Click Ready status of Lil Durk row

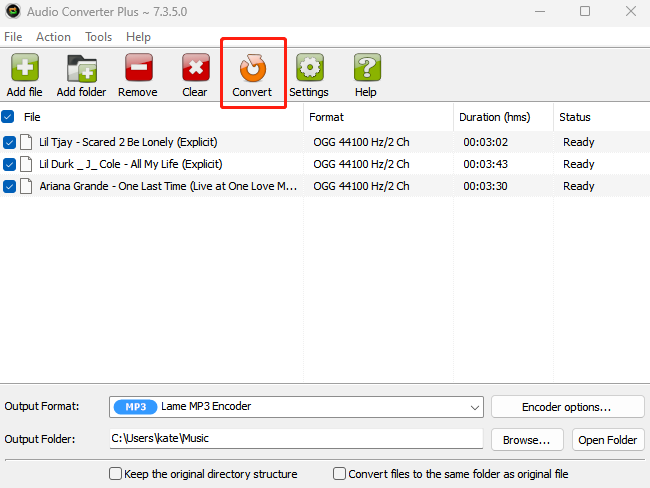579,164
